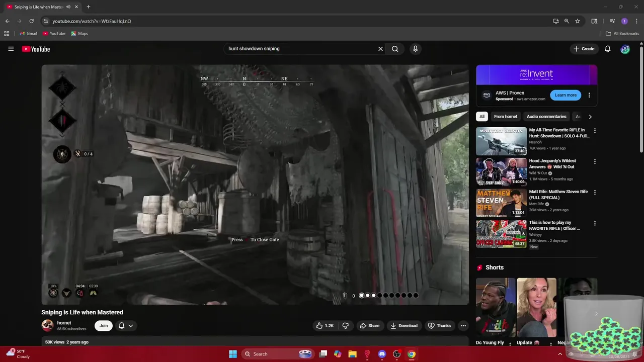Like the video with thumbs up

pos(325,326)
